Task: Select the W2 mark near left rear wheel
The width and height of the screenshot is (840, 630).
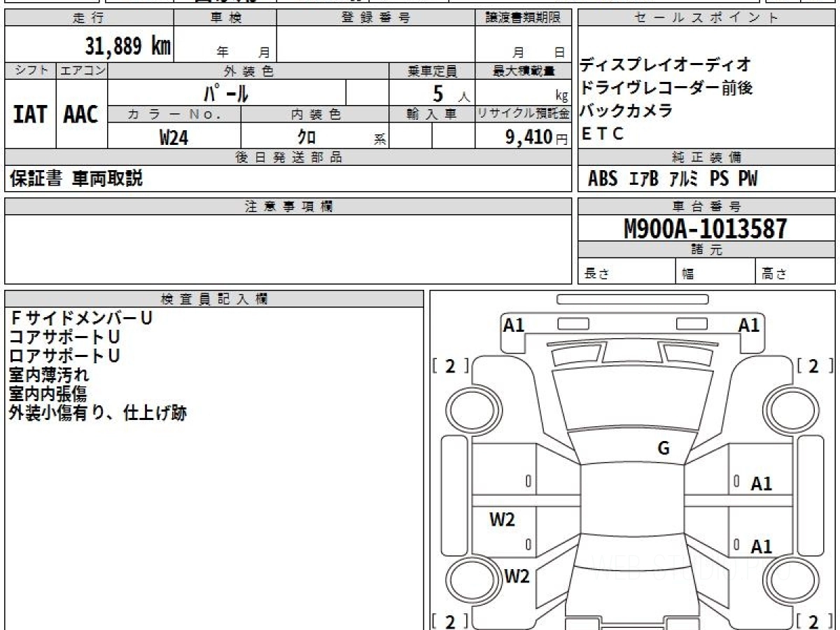Action: pos(517,577)
